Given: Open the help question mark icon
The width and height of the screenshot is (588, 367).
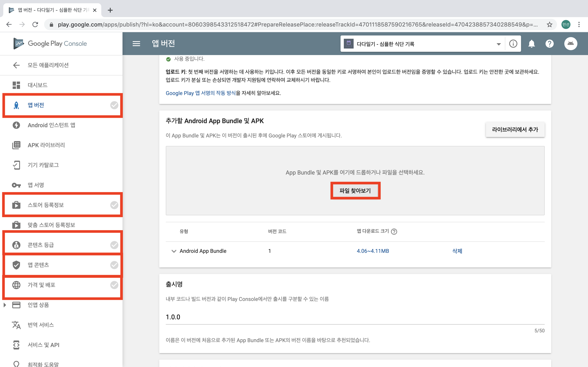Looking at the screenshot, I should 549,44.
